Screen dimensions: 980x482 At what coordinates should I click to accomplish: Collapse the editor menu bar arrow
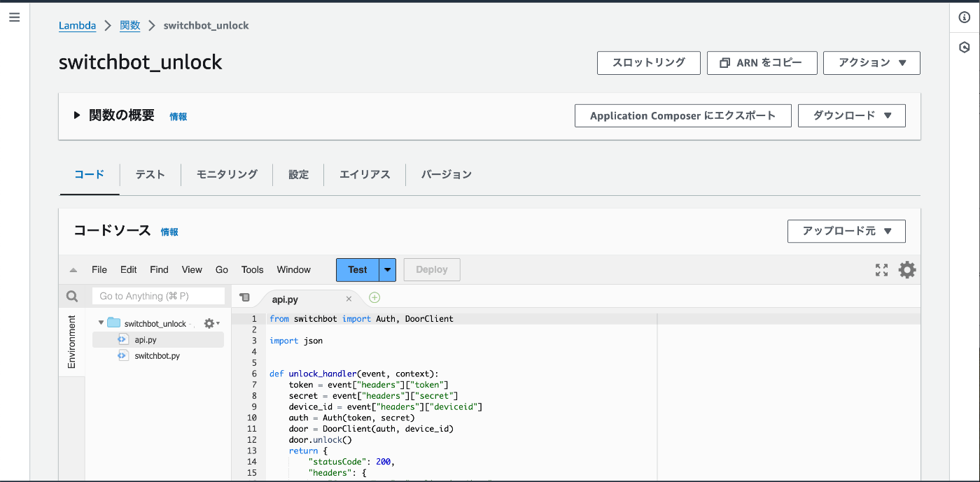(x=73, y=270)
